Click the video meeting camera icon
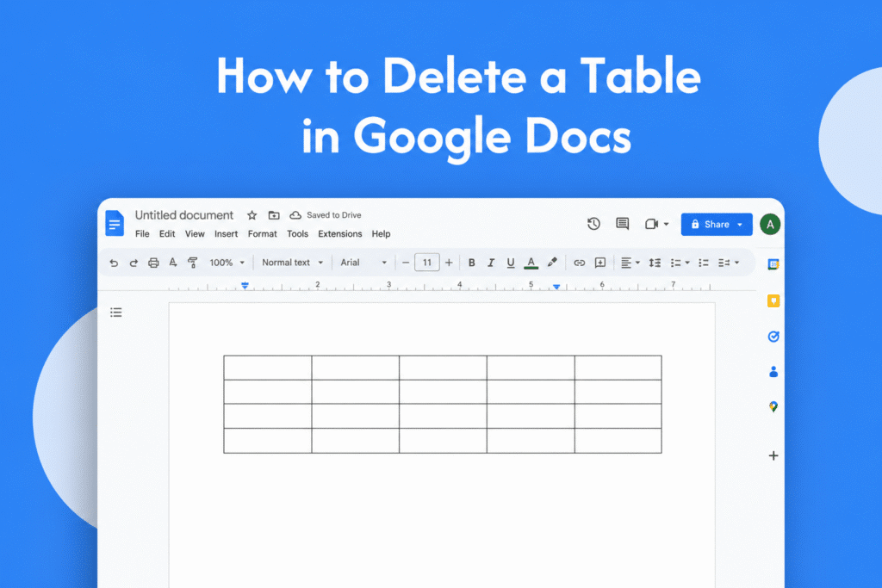Image resolution: width=882 pixels, height=588 pixels. point(651,225)
